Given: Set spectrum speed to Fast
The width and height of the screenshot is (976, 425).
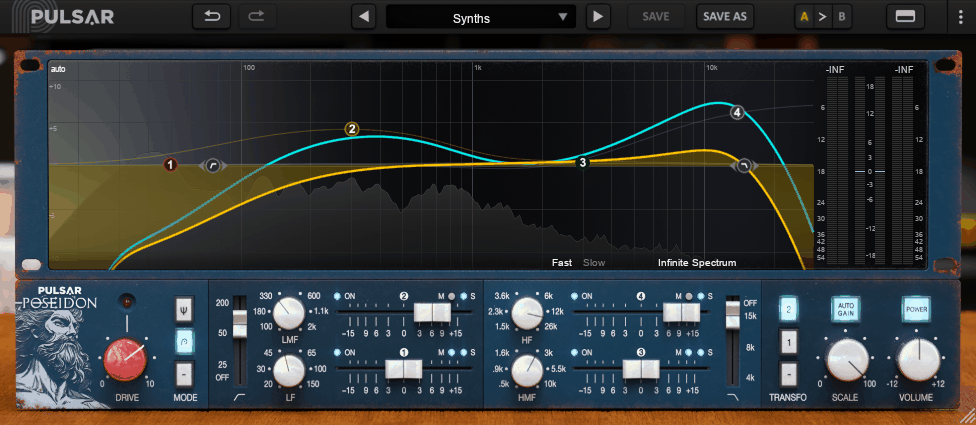Looking at the screenshot, I should (561, 263).
